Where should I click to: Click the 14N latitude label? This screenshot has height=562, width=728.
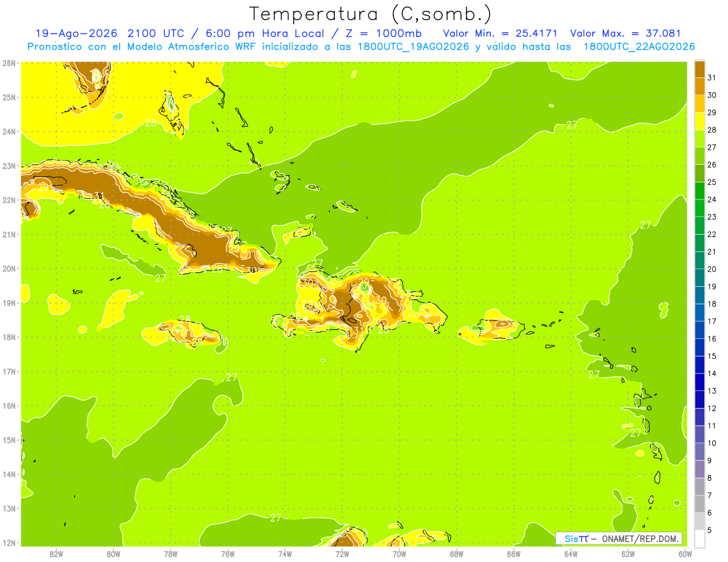click(8, 474)
